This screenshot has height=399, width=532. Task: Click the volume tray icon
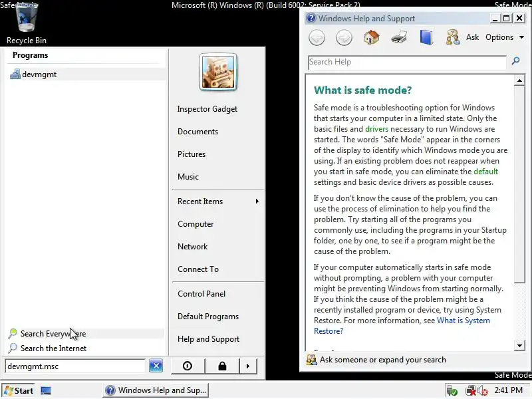coord(483,391)
